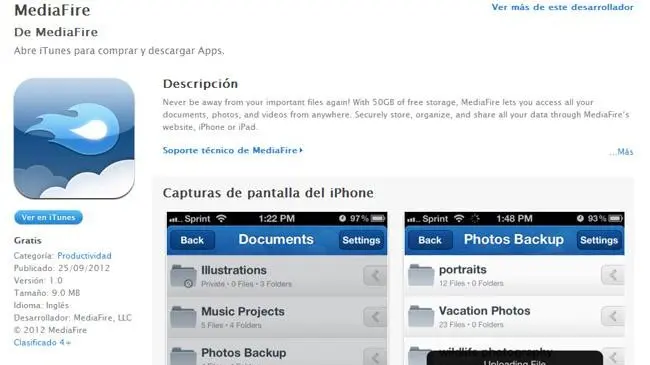Click the Photos Backup folder icon in Documents
650x365 pixels.
click(x=183, y=356)
